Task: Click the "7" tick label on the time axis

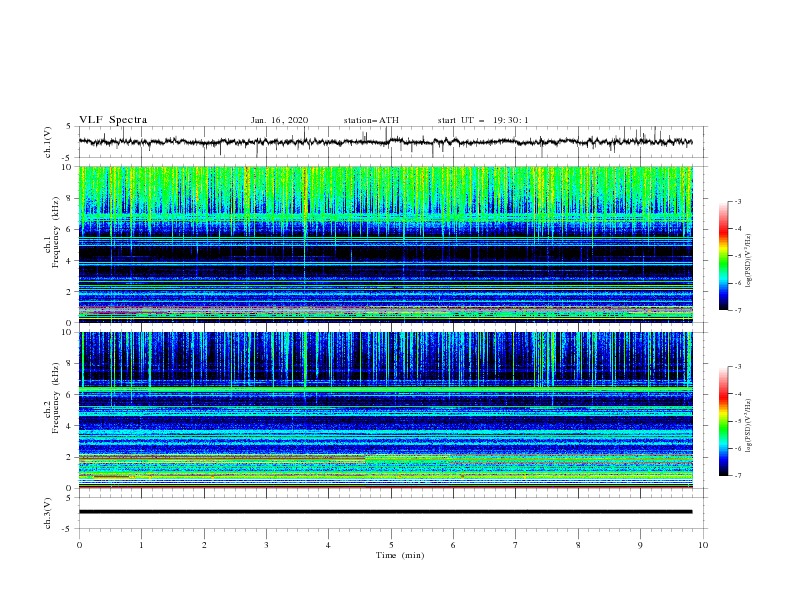Action: point(516,545)
